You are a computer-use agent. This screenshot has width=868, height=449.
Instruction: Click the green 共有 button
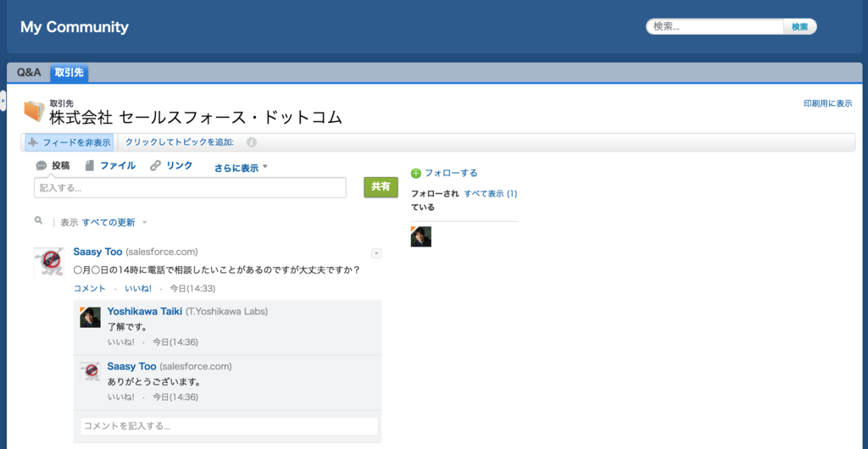(381, 187)
